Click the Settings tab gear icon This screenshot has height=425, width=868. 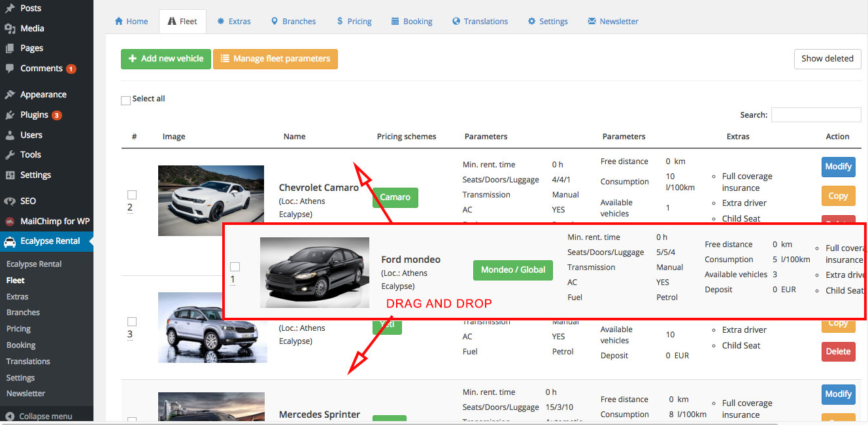pos(532,21)
